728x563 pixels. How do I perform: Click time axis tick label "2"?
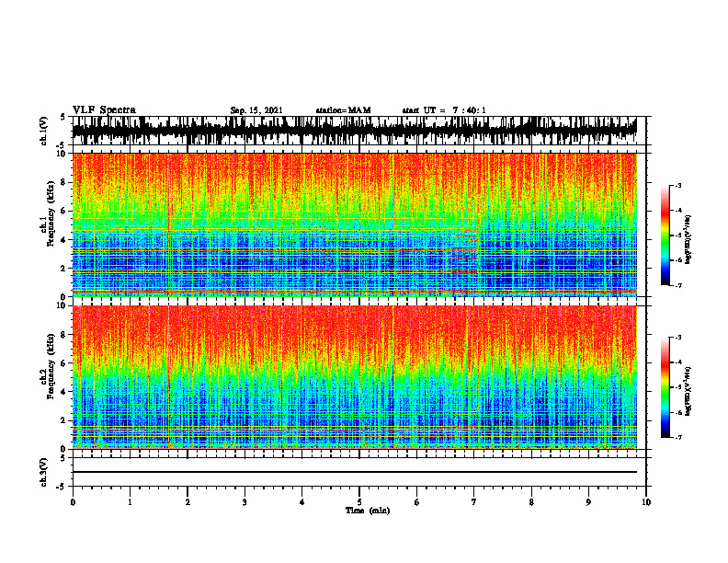point(188,502)
